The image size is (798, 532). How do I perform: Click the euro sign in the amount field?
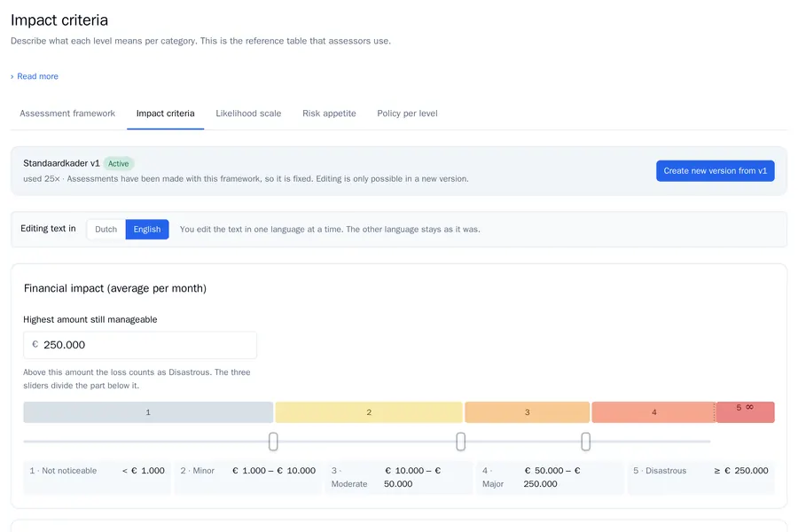point(35,345)
